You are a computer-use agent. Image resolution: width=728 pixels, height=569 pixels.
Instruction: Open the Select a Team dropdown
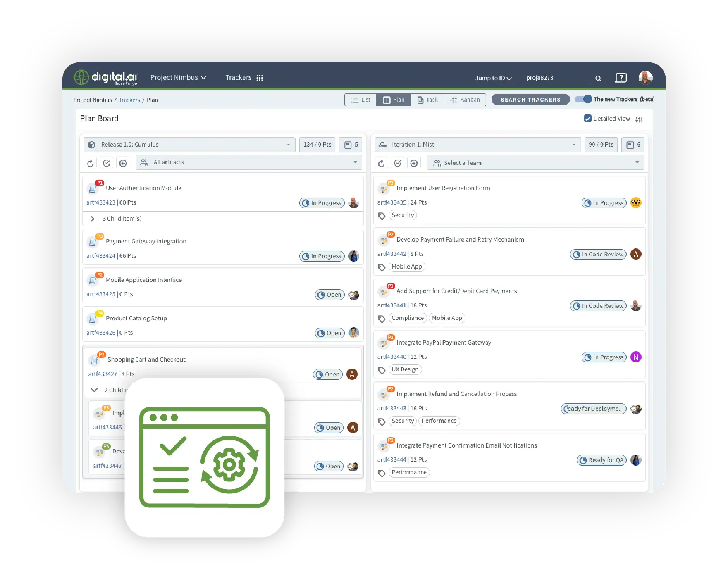pos(535,163)
